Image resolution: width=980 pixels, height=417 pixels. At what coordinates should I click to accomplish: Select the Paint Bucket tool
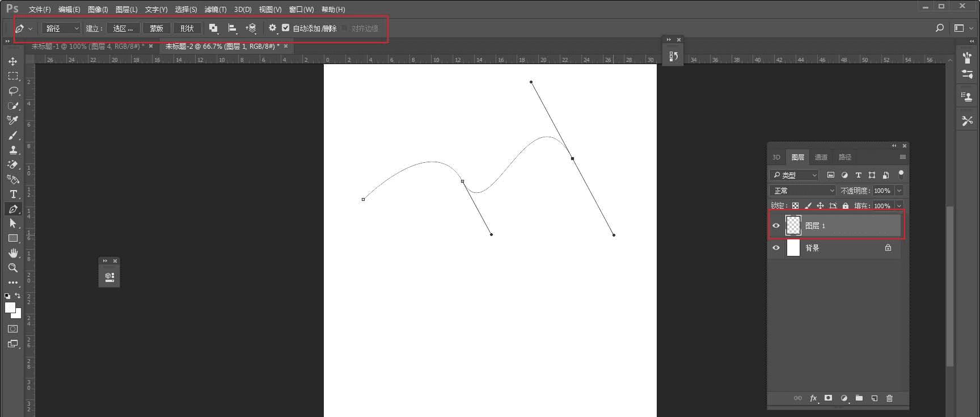pos(12,179)
